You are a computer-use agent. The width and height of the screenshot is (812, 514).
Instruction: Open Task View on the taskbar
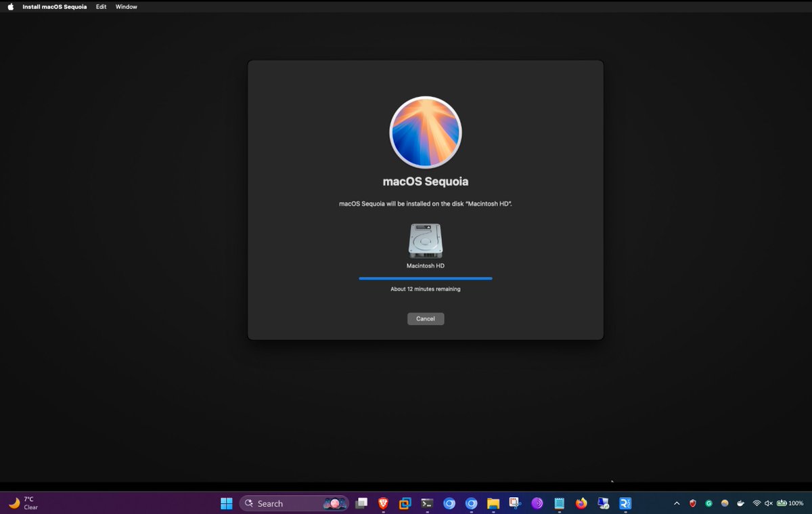(362, 503)
